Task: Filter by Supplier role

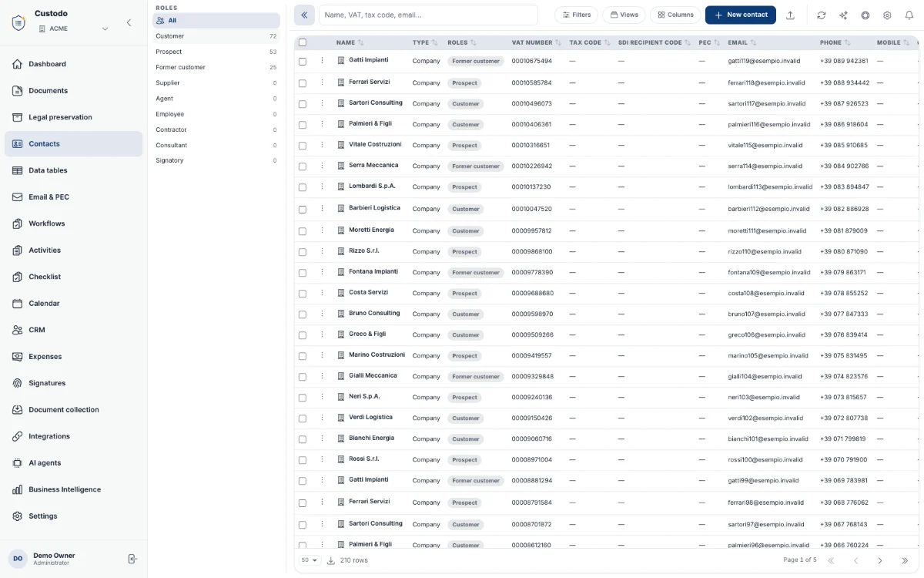Action: point(216,83)
